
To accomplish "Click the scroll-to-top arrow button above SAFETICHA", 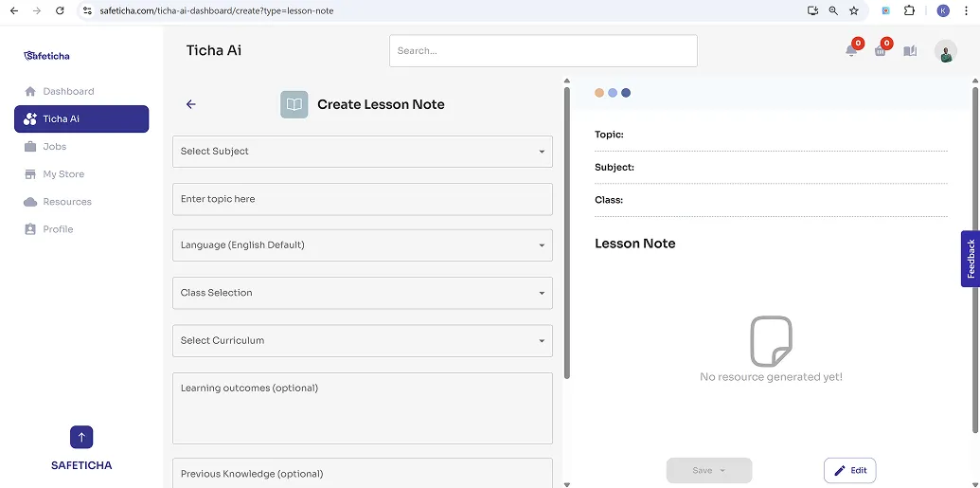I will (81, 438).
